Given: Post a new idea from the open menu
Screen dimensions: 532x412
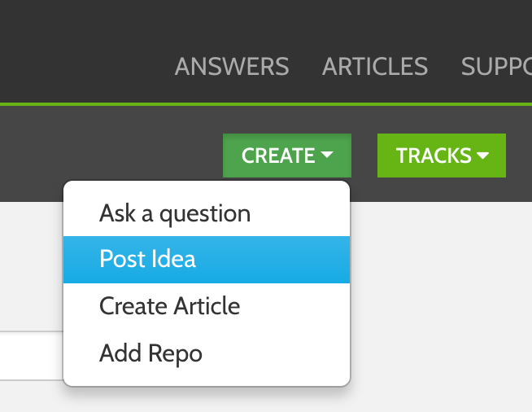Looking at the screenshot, I should (x=148, y=259).
